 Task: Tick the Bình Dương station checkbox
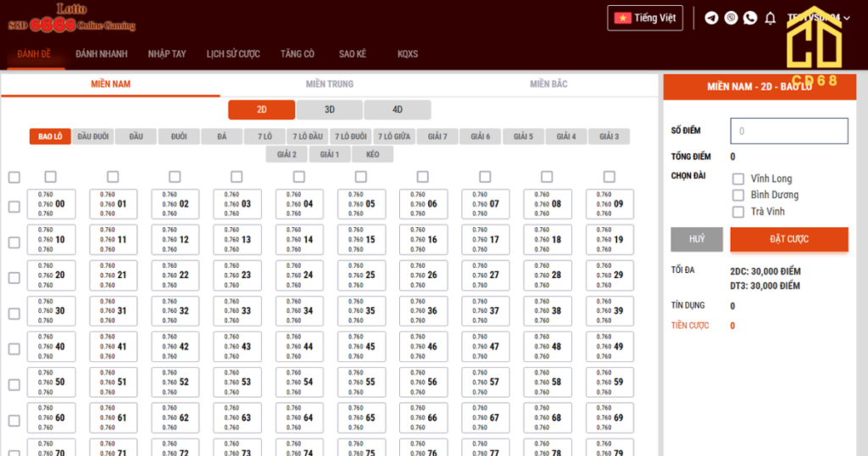[x=738, y=195]
